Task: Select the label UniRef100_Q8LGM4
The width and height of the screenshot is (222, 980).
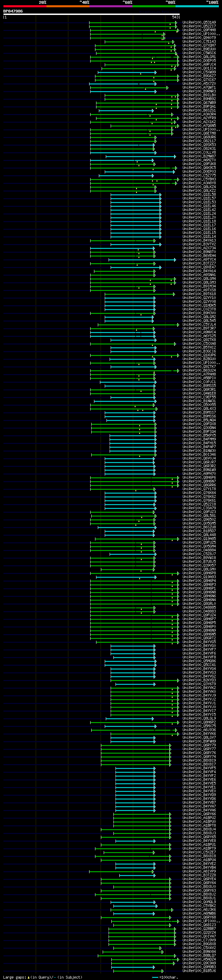Action: pos(199,278)
